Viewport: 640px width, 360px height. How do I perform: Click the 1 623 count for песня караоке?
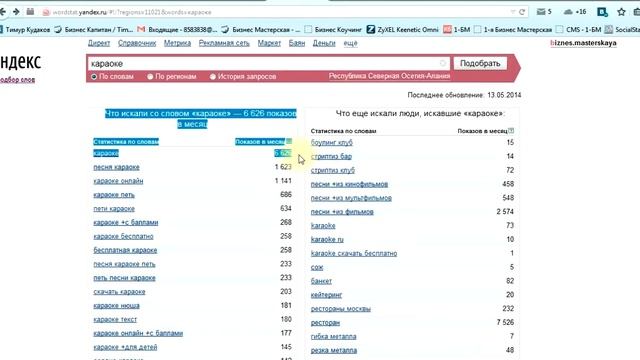pyautogui.click(x=283, y=167)
